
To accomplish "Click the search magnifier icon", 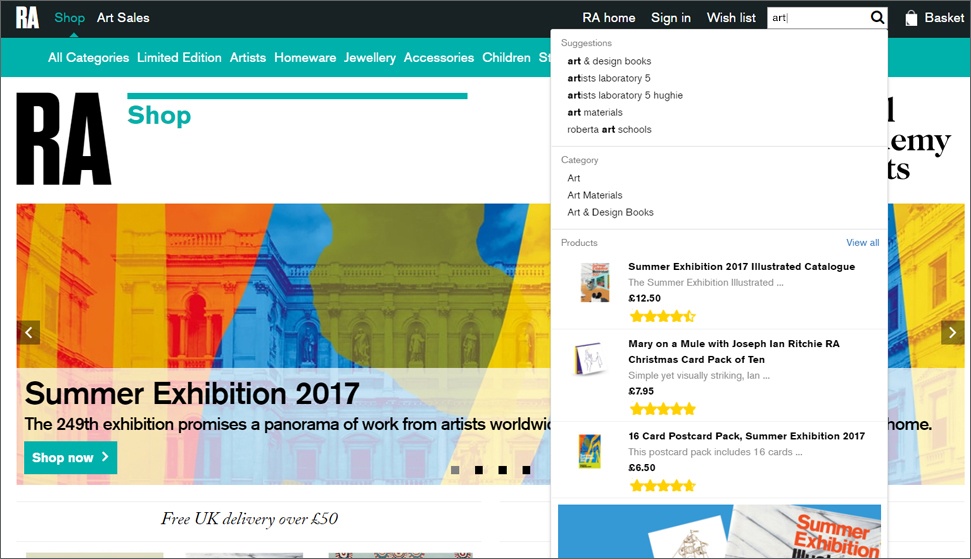I will click(x=877, y=17).
